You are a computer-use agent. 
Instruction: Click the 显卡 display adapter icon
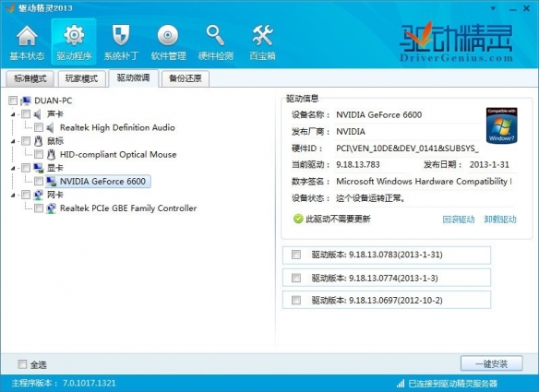[38, 168]
